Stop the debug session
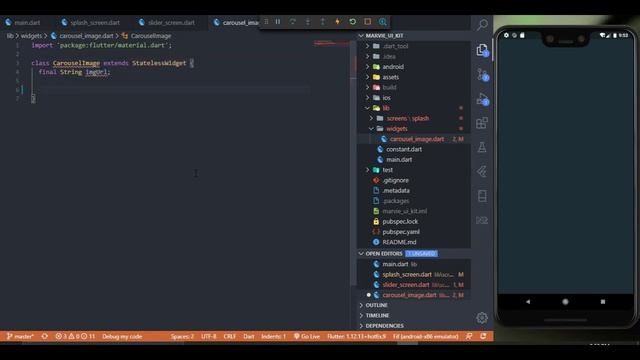 click(368, 22)
